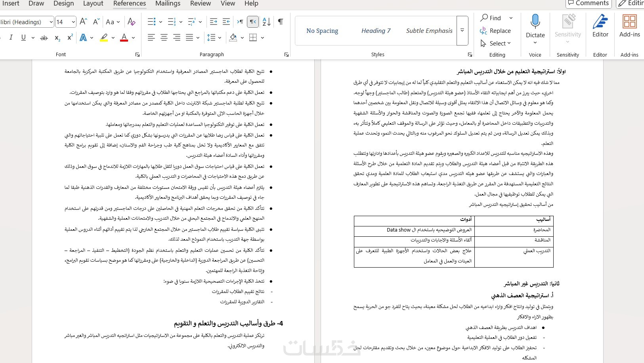Open the Layout tab

(93, 4)
